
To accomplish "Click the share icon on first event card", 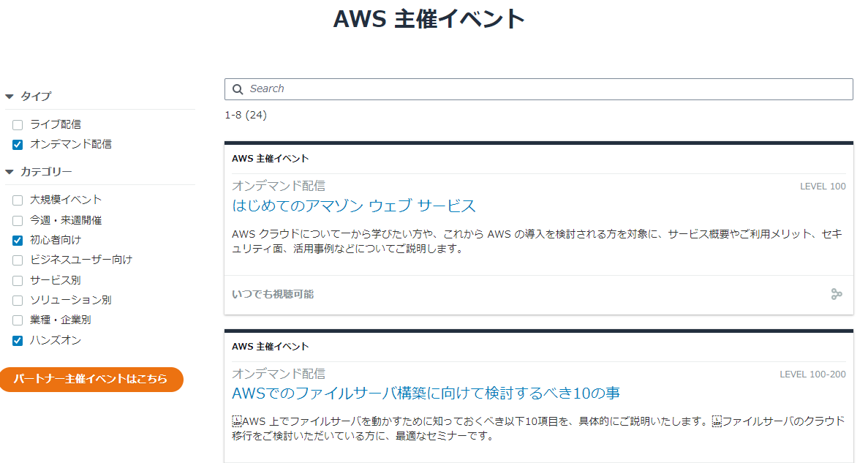I will pos(837,294).
